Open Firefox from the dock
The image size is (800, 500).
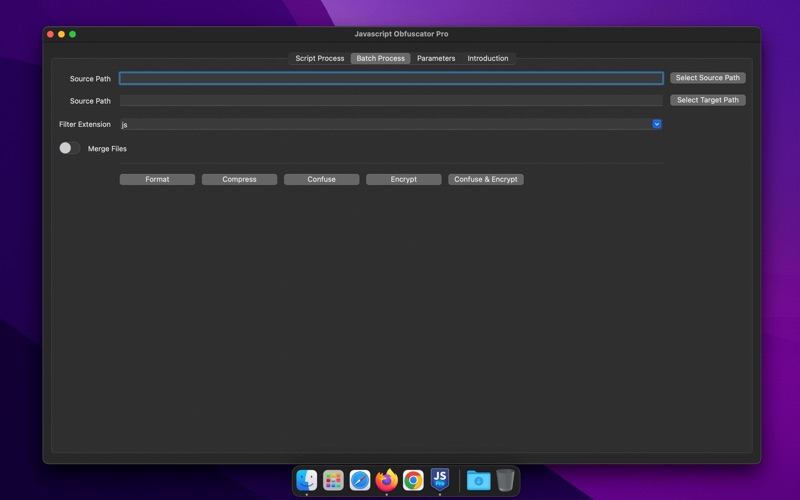coord(387,480)
